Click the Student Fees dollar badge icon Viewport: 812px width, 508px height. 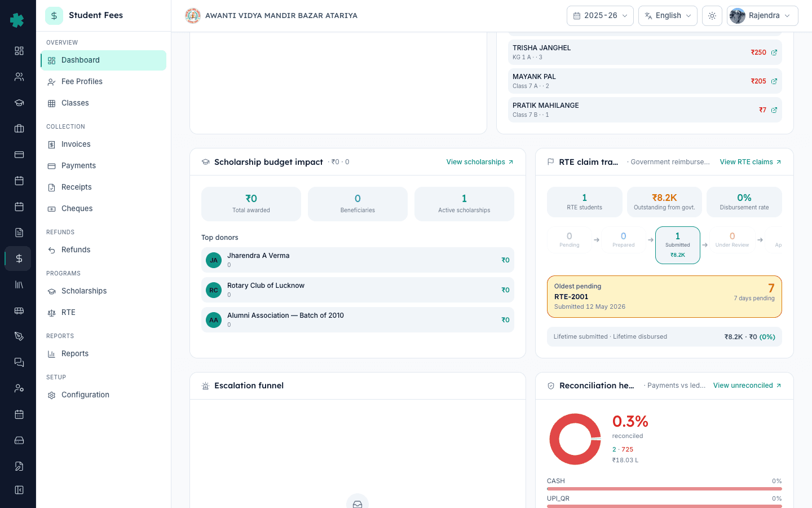54,16
